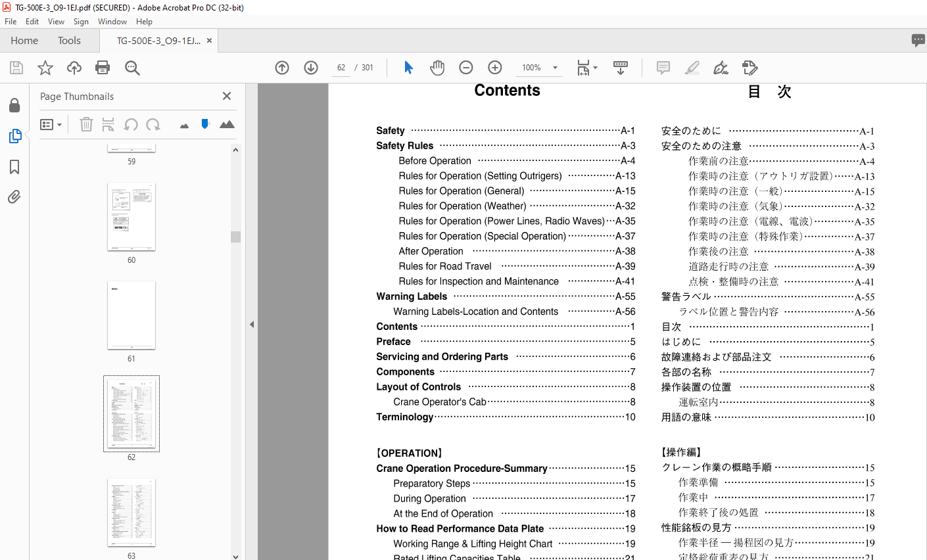Select the Highlight text pen tool
Image resolution: width=927 pixels, height=560 pixels.
tap(692, 68)
